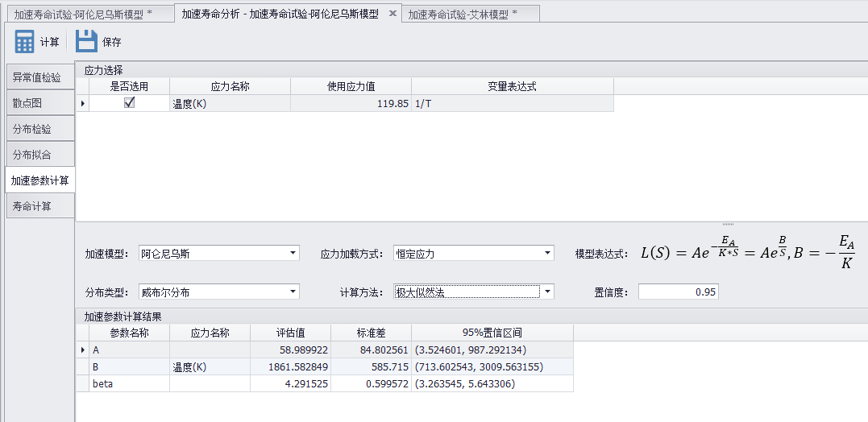868x422 pixels.
Task: Click the 使用应力值 column header
Action: click(351, 86)
